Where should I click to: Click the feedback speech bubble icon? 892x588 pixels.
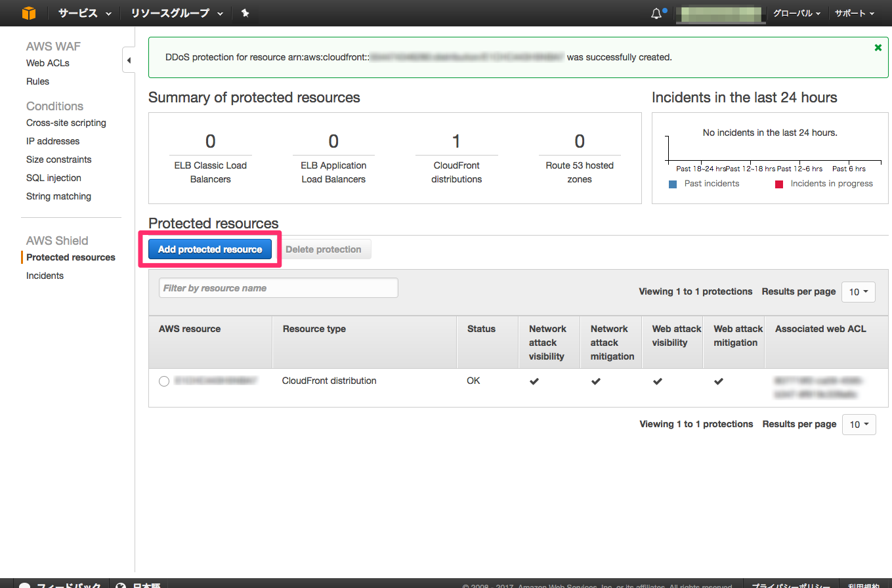pos(24,584)
